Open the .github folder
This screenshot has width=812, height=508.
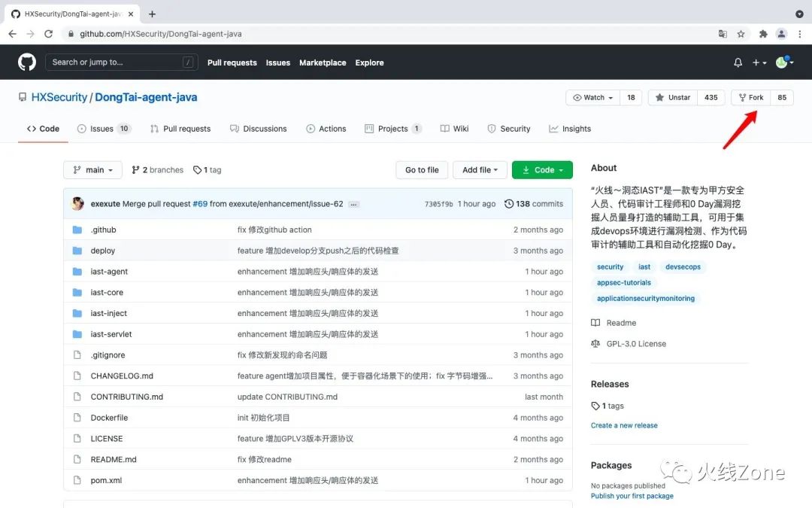click(103, 230)
